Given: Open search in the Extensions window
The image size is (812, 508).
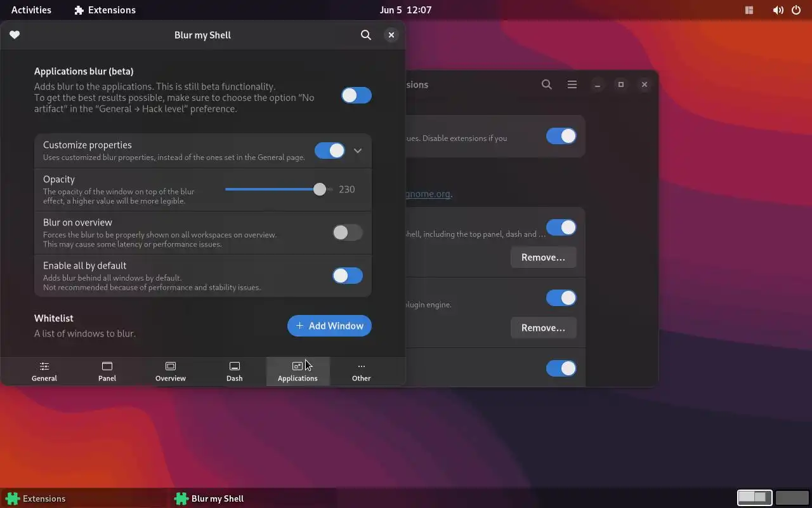Looking at the screenshot, I should coord(547,84).
